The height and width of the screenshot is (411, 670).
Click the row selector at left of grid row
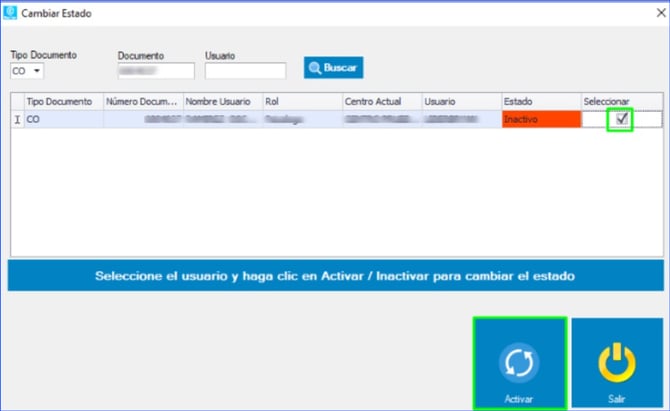click(17, 119)
